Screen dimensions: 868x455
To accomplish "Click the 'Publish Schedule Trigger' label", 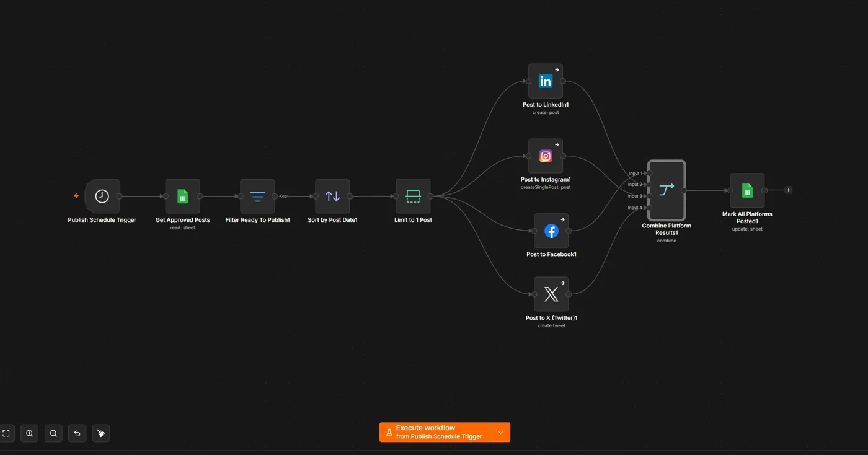I will pyautogui.click(x=102, y=220).
